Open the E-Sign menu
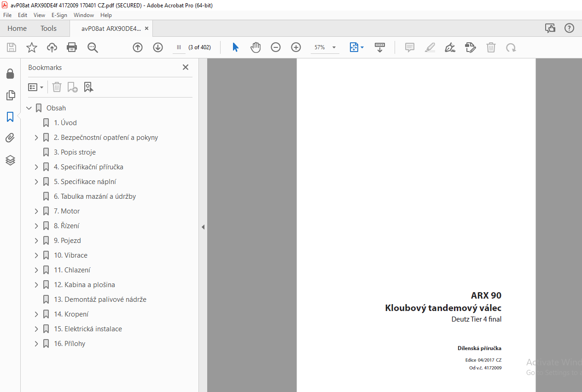This screenshot has height=392, width=582. [x=59, y=15]
